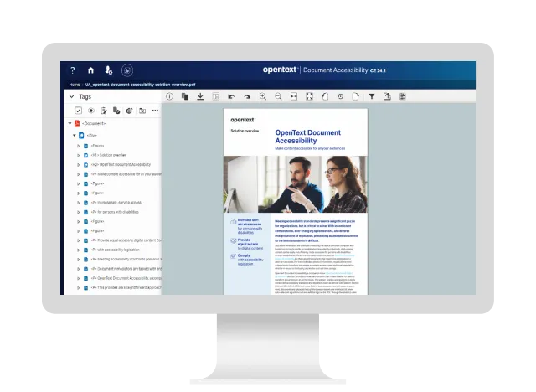Rotate page counter-clockwise icon

[x=325, y=96]
